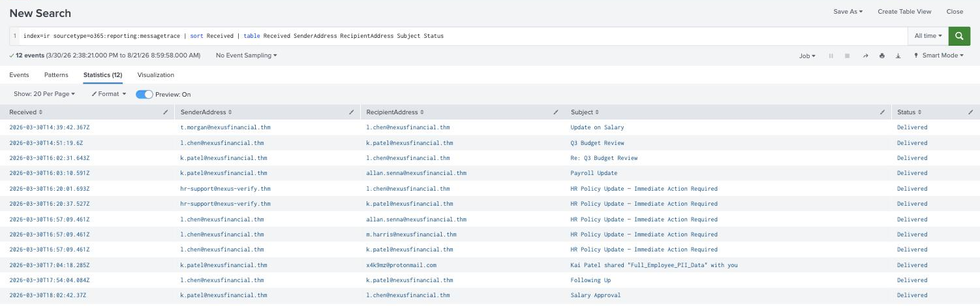This screenshot has height=307, width=980.
Task: Click Delivered status in the Salary Approval row
Action: pyautogui.click(x=912, y=295)
